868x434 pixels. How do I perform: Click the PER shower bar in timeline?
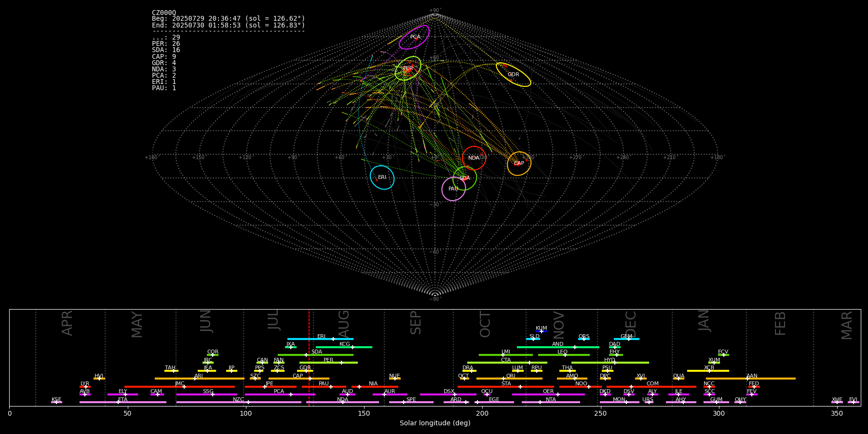[x=328, y=363]
